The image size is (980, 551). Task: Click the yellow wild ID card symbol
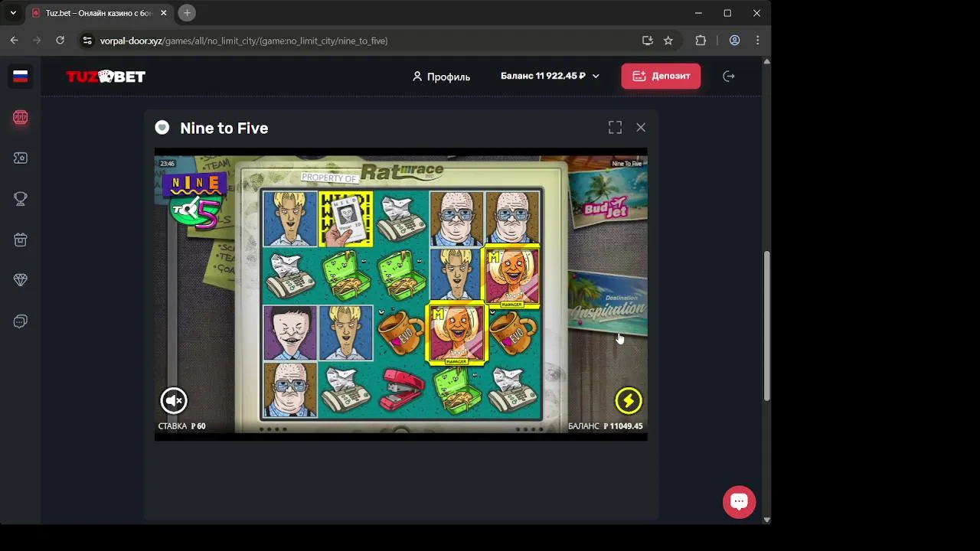coord(346,219)
